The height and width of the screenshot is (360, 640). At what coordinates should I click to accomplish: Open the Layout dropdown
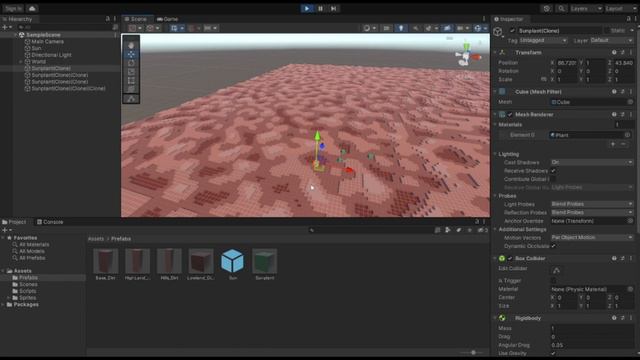pyautogui.click(x=620, y=8)
